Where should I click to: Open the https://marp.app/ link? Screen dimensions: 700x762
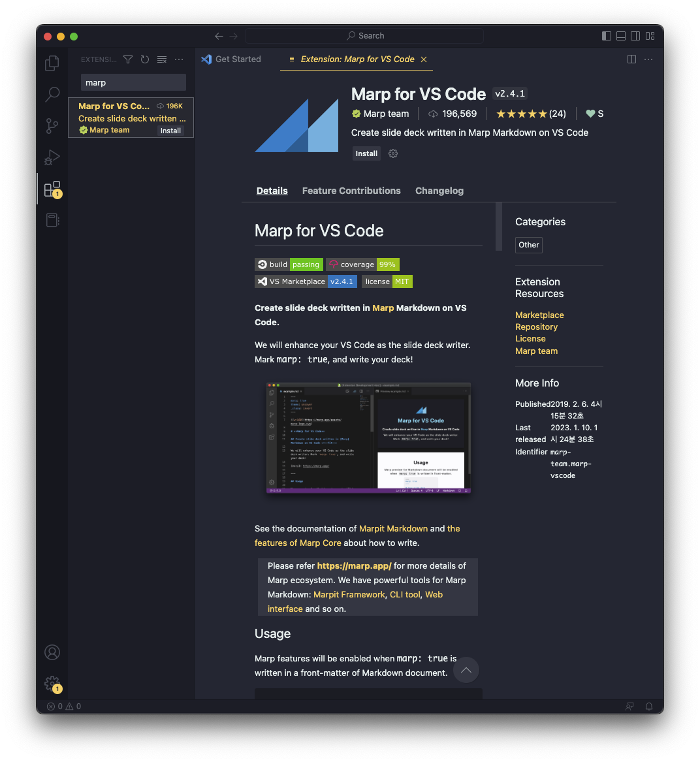tap(354, 565)
